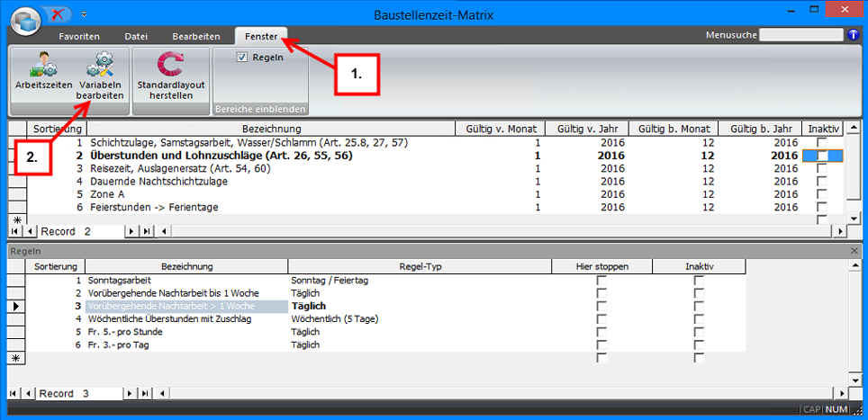Click the round application orb button
868x420 pixels.
point(24,19)
